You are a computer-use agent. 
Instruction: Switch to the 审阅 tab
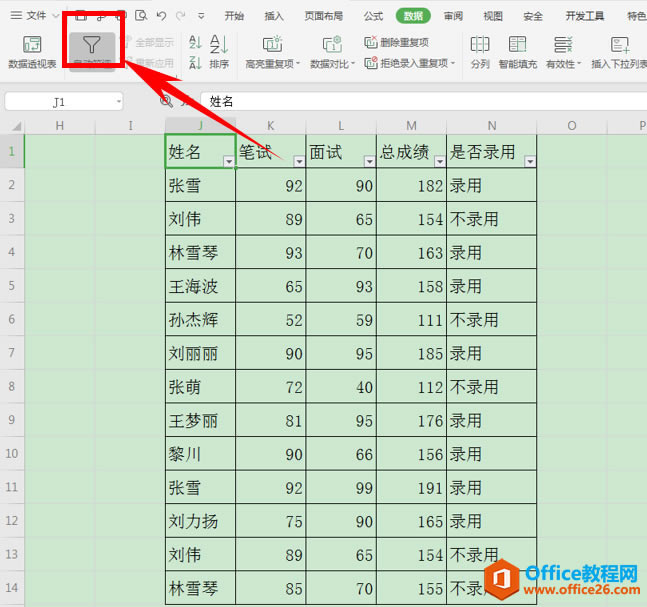click(453, 16)
